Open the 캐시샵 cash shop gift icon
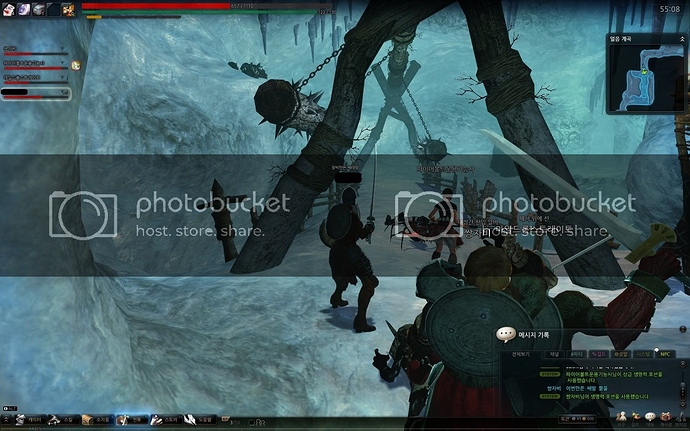The width and height of the screenshot is (690, 431). tap(666, 418)
